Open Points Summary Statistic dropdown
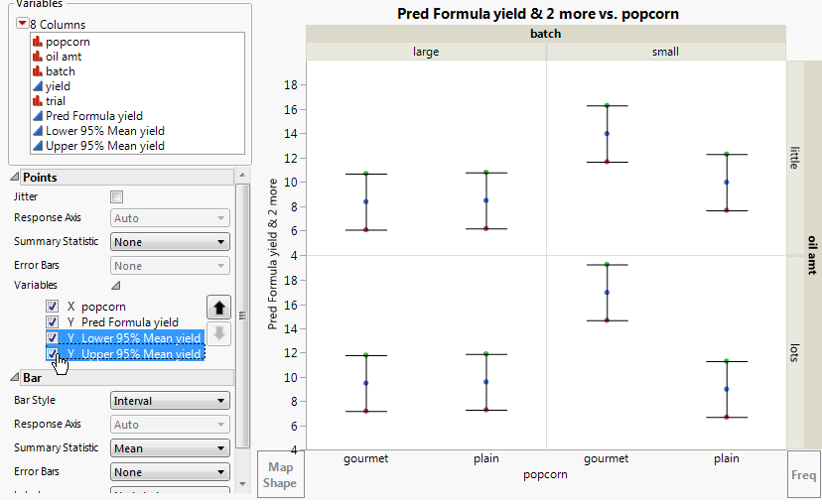 tap(170, 242)
